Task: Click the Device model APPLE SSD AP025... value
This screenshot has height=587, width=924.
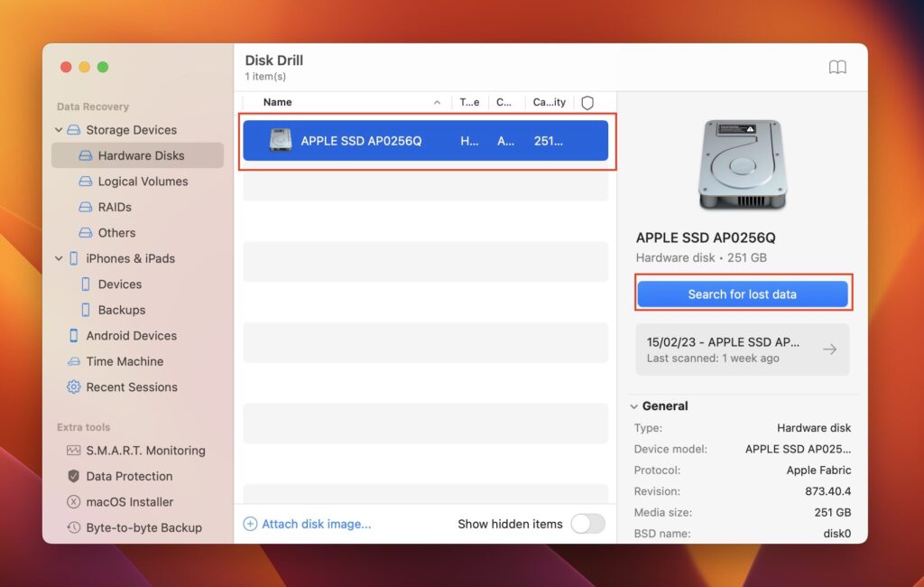Action: click(798, 449)
